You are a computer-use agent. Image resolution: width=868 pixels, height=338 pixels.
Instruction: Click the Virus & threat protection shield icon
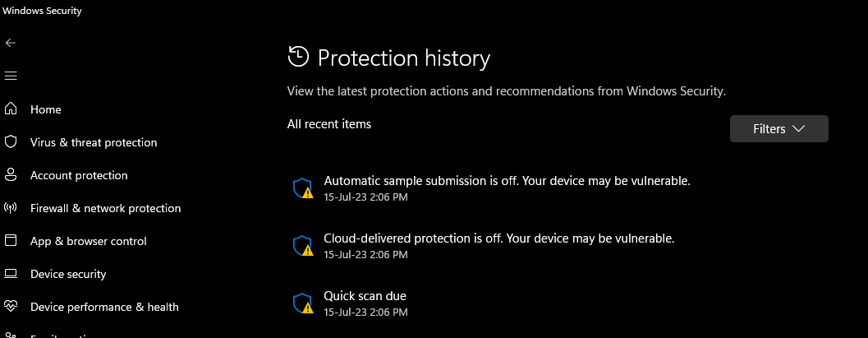[11, 142]
